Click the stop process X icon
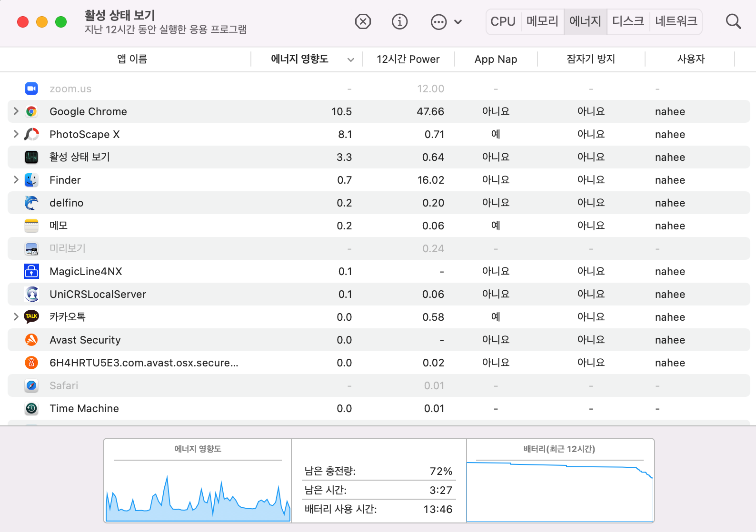This screenshot has width=756, height=532. click(363, 21)
